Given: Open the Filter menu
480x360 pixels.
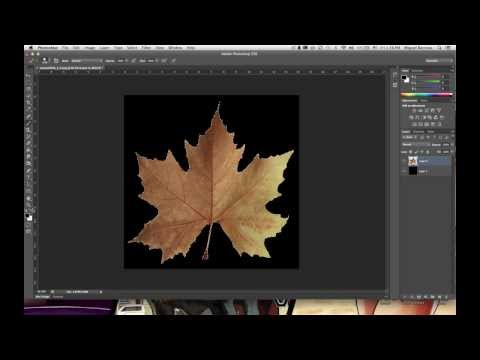Looking at the screenshot, I should [146, 48].
